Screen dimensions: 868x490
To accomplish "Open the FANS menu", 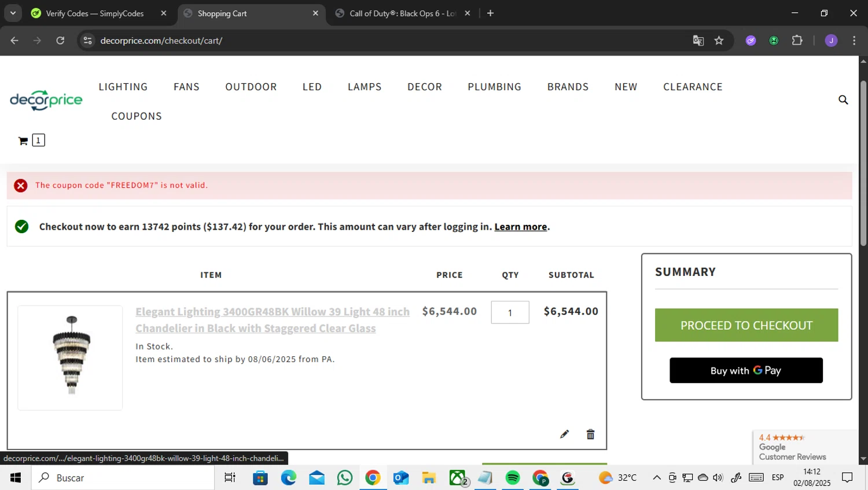I will (x=186, y=87).
